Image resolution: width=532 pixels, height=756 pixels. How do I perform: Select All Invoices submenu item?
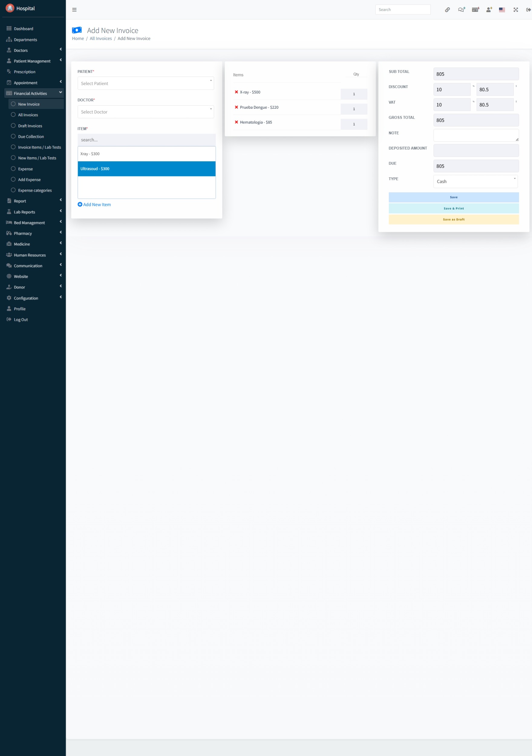click(36, 115)
